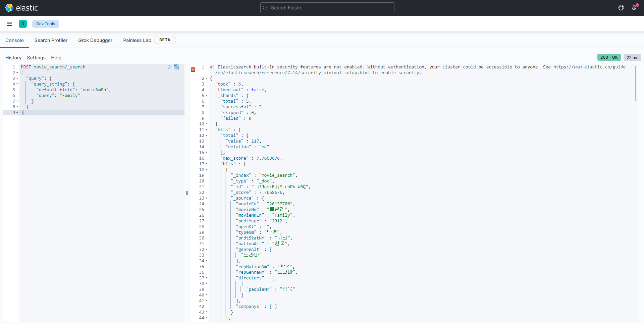Screen dimensions: 644x324
Task: Collapse the "total" block on line 12
Action: (x=207, y=136)
